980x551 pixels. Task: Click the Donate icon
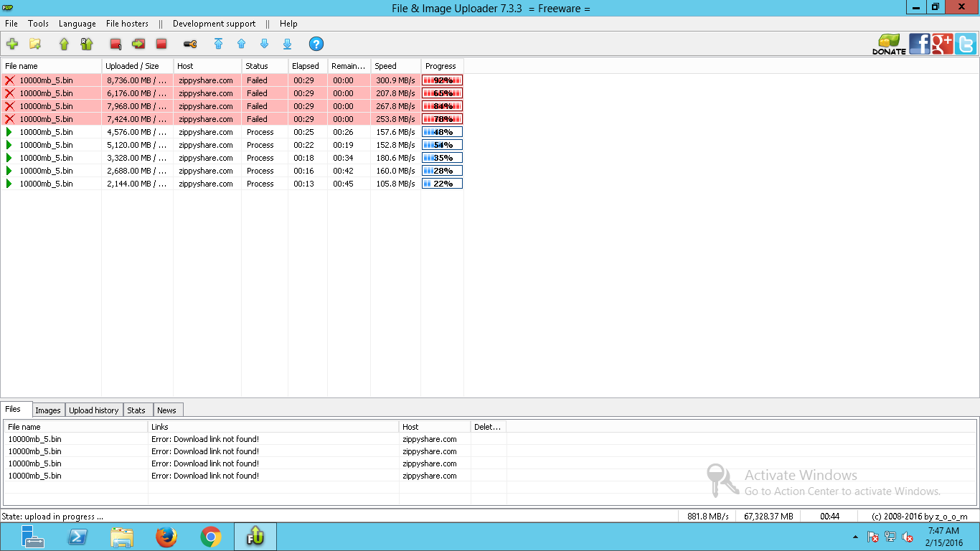tap(889, 44)
